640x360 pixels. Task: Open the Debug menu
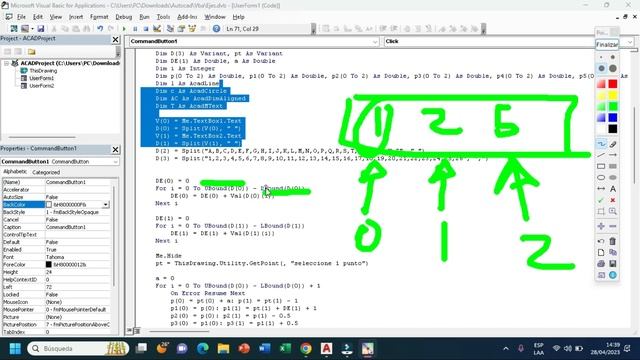tap(124, 17)
